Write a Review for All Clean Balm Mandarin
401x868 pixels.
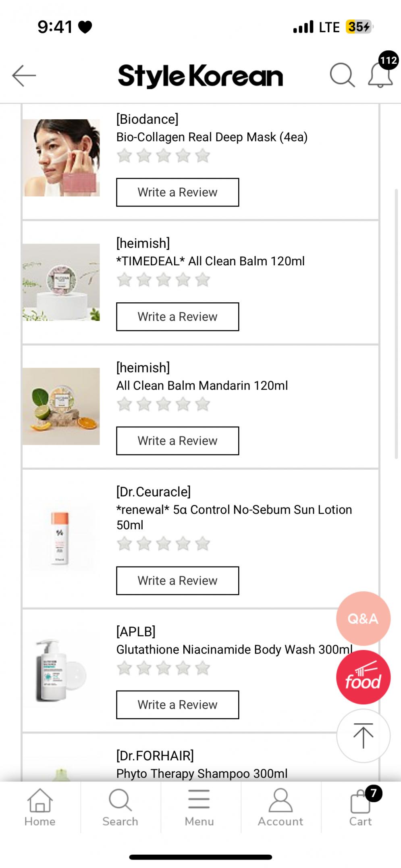(177, 441)
